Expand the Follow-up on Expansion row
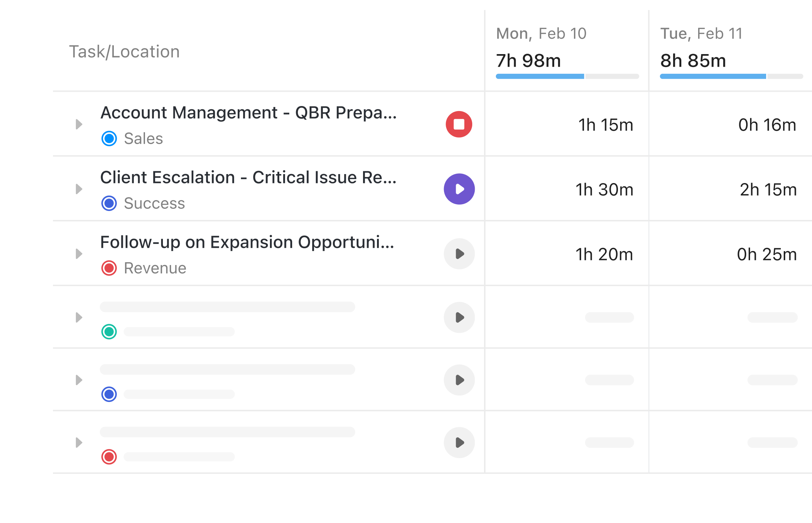Screen dimensions: 812x523 click(x=79, y=254)
